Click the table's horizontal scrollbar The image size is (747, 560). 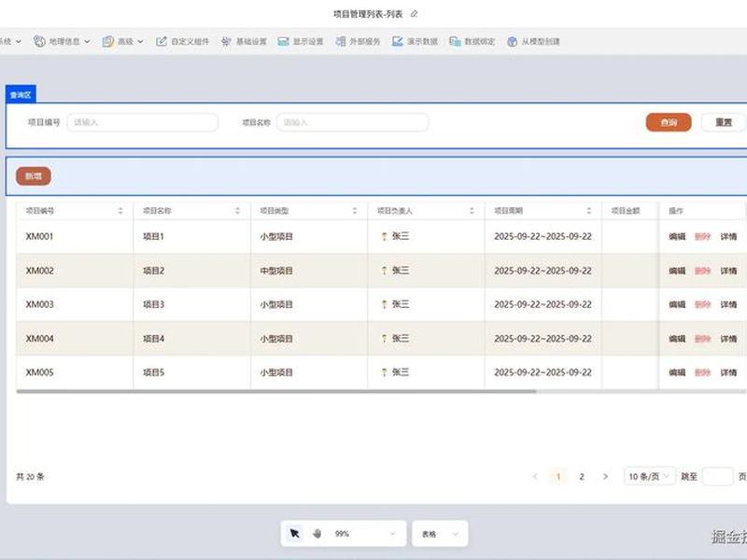point(276,391)
